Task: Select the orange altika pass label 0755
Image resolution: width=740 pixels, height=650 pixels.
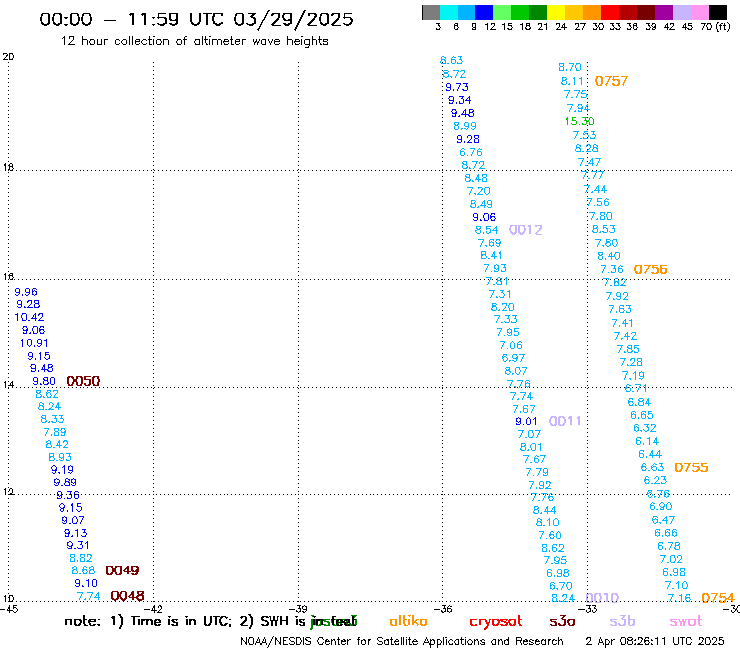Action: (x=691, y=467)
